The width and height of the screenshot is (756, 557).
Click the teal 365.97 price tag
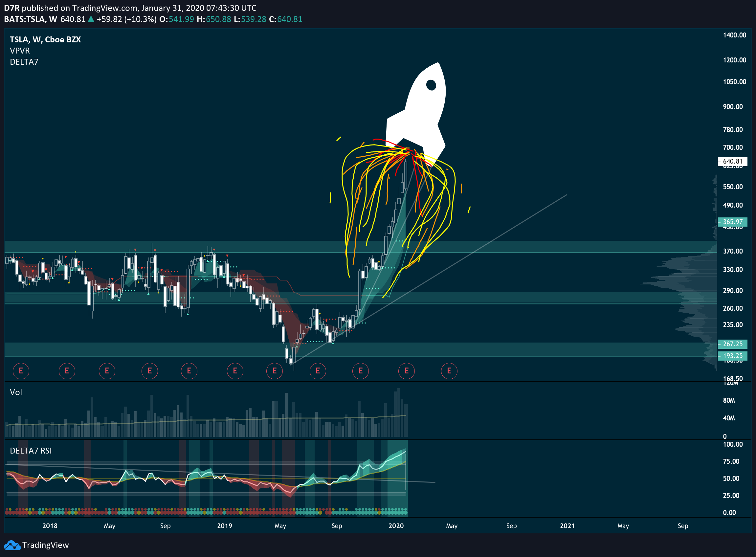[x=732, y=222]
